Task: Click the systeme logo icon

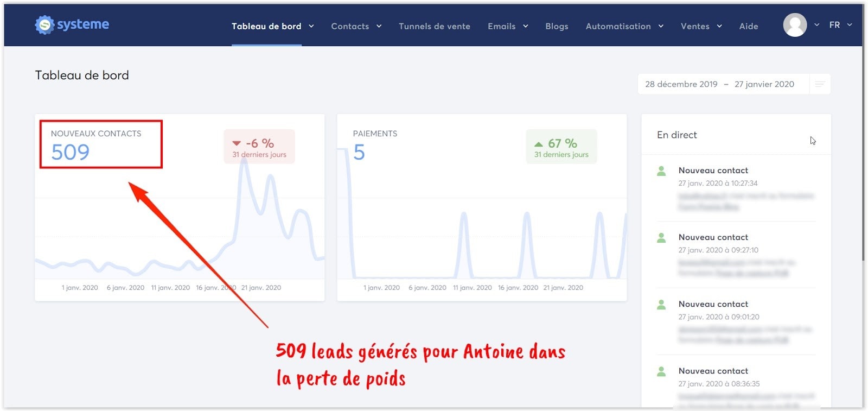Action: (x=44, y=24)
